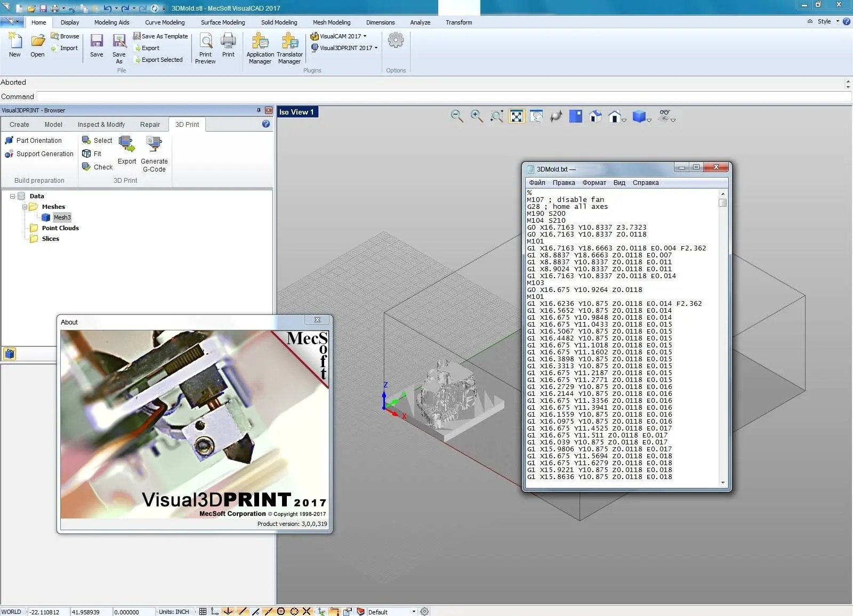Screen dimensions: 853x616
Task: Open the blue cube shading dropdown
Action: [649, 120]
